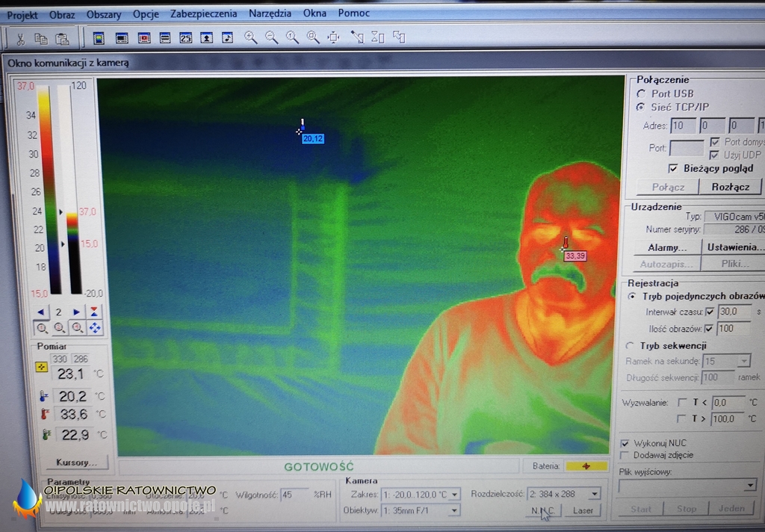765x532 pixels.
Task: Click the Cut scissors icon in toolbar
Action: (21, 39)
